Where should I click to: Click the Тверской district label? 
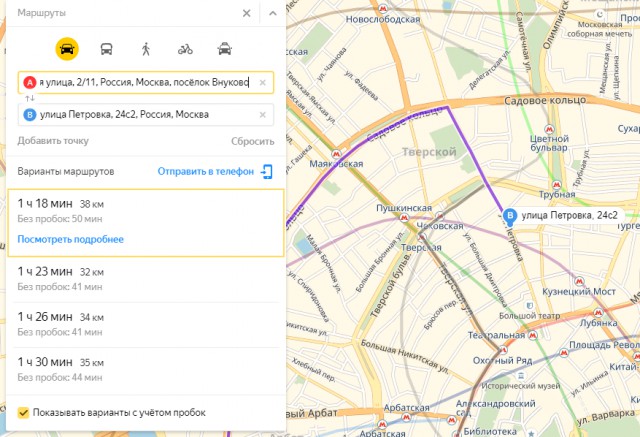[429, 152]
